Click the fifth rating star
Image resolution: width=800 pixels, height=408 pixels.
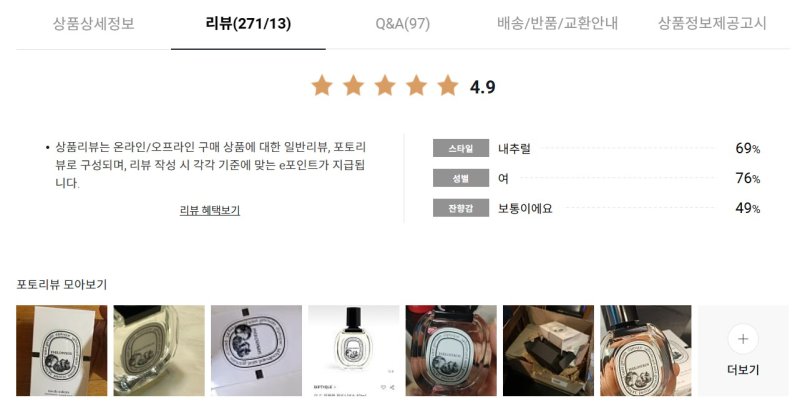pos(448,86)
